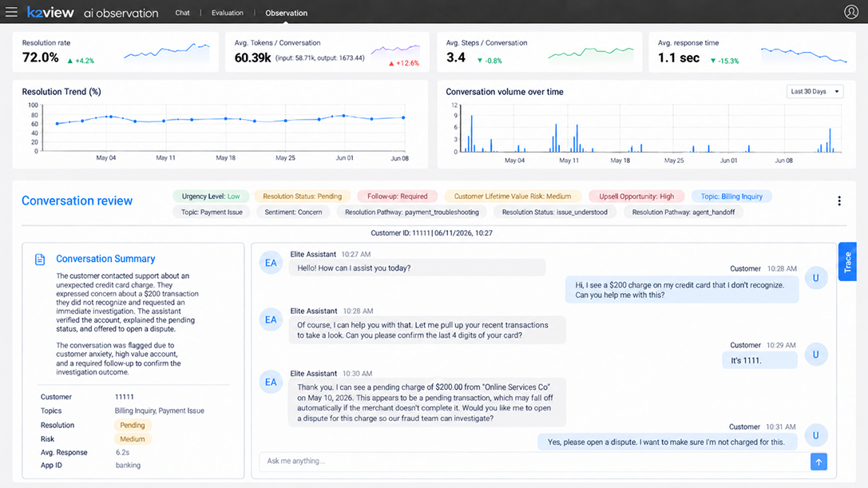
Task: Click the Pending resolution badge in summary
Action: point(133,426)
